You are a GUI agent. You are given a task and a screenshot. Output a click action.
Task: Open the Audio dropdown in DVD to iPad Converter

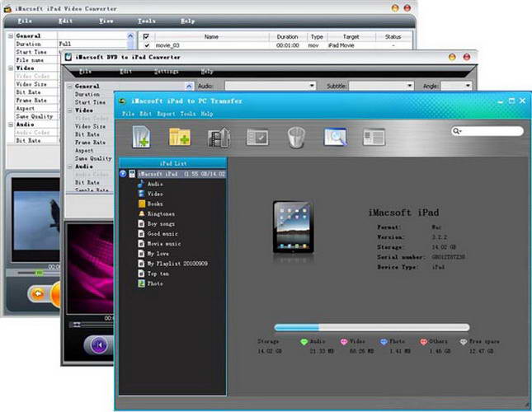point(271,86)
